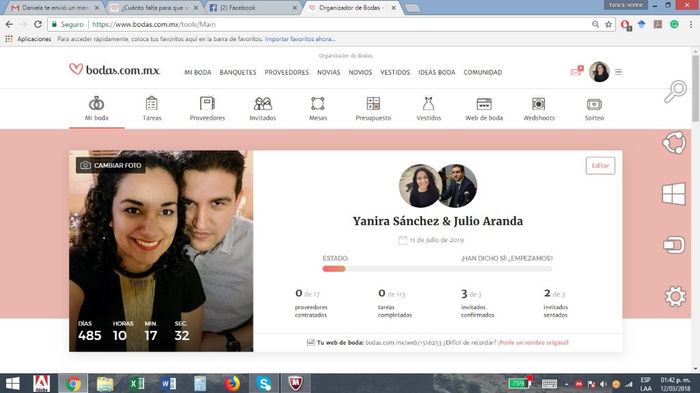Click the browser back arrow
The width and height of the screenshot is (700, 393).
pos(9,24)
